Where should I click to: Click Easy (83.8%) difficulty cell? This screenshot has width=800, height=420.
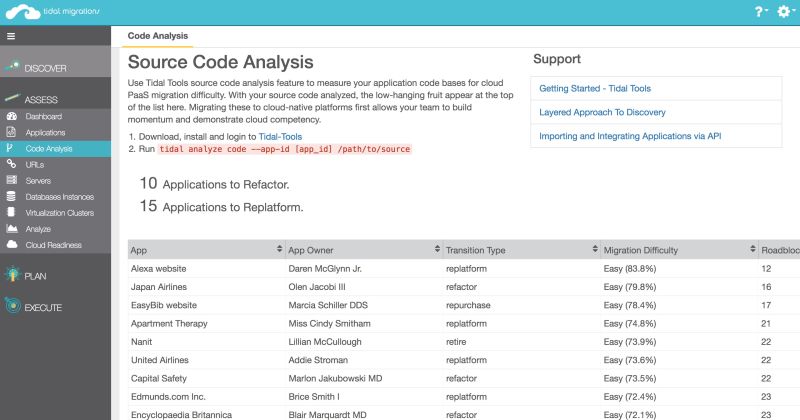(x=680, y=268)
